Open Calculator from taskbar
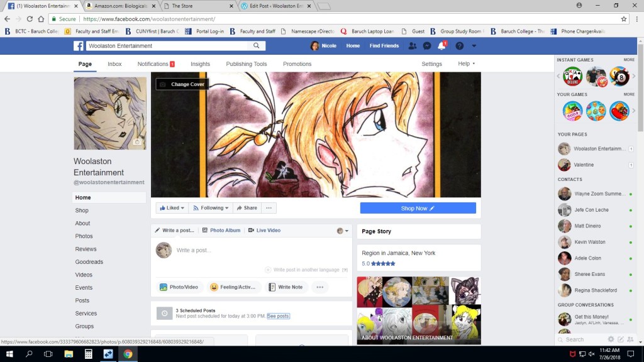644x362 pixels. (x=88, y=354)
